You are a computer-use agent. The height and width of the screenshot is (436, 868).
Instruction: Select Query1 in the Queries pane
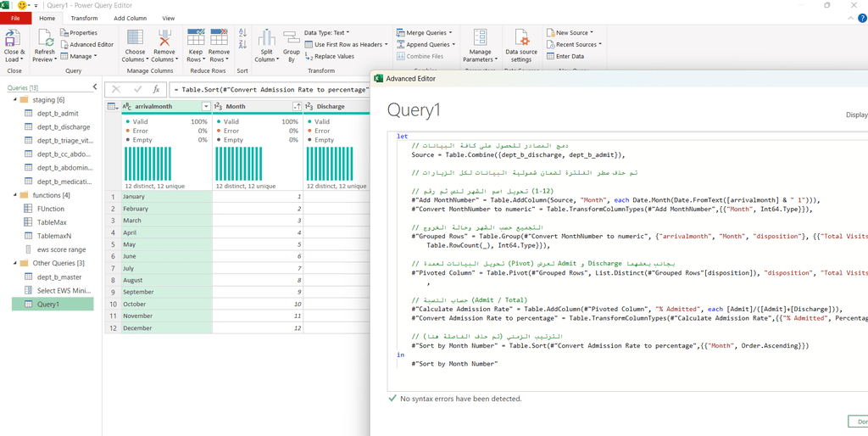coord(53,304)
